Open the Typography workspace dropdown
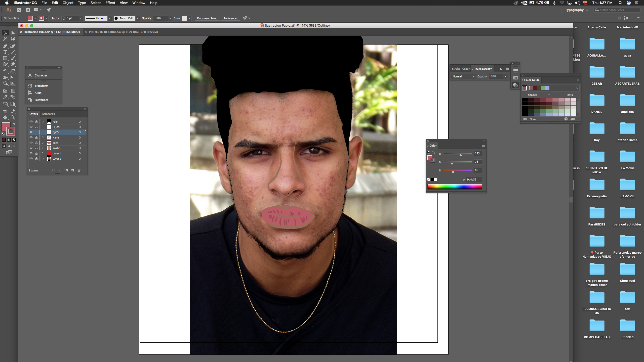This screenshot has width=644, height=362. click(576, 10)
